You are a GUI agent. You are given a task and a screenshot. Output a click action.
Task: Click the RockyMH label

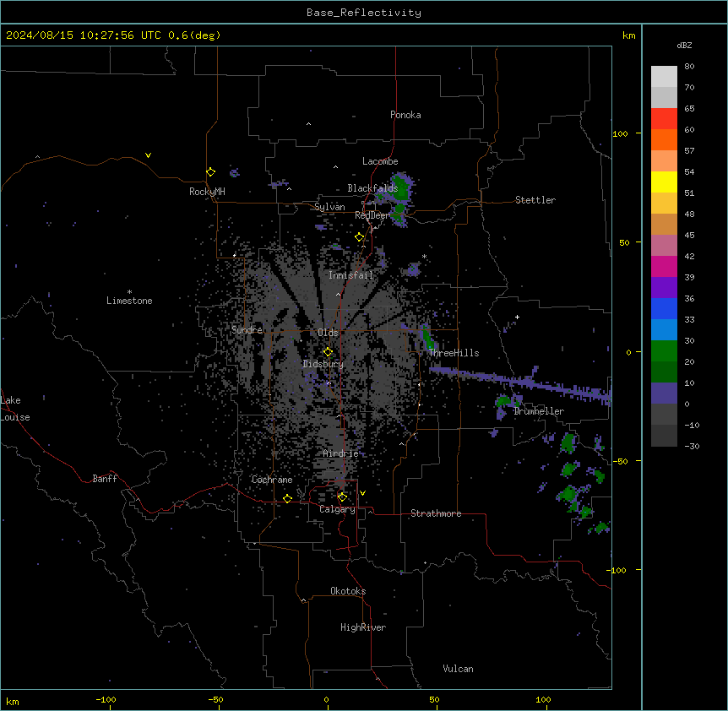coord(207,192)
